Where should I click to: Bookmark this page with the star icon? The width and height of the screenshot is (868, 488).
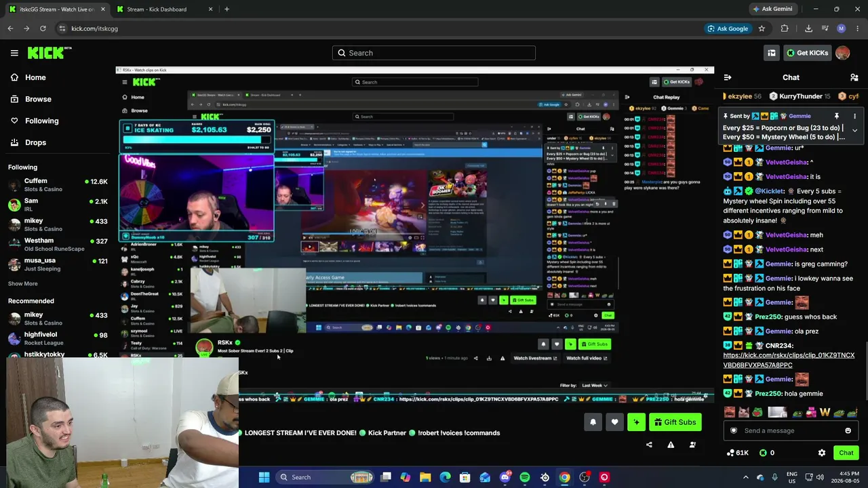coord(762,28)
